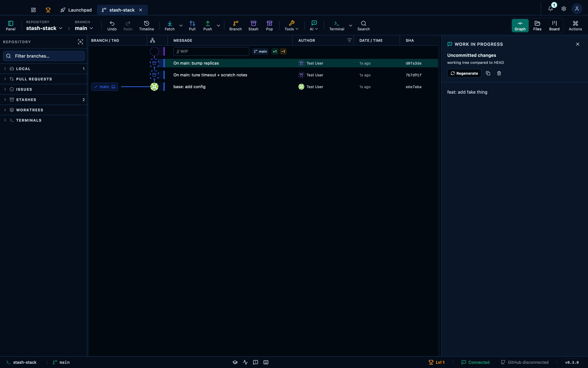Click the GitHub disconnected status
The width and height of the screenshot is (588, 368).
[525, 362]
